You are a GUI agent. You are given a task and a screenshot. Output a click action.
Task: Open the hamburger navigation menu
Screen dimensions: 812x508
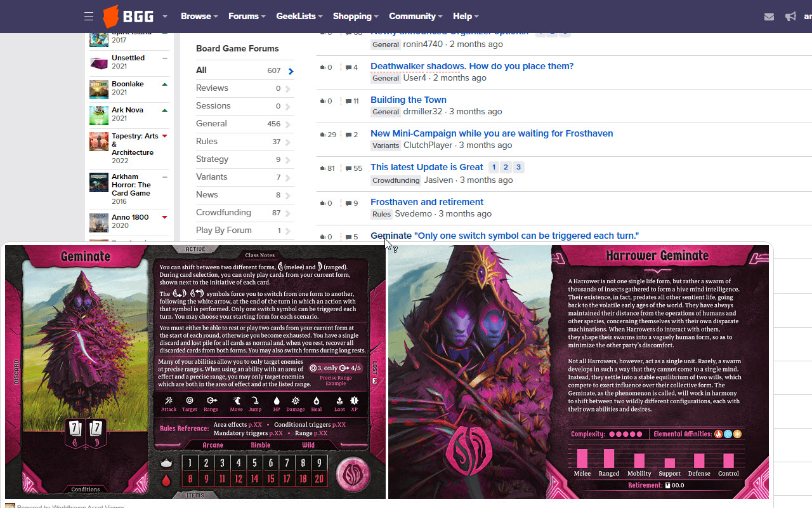pos(88,16)
